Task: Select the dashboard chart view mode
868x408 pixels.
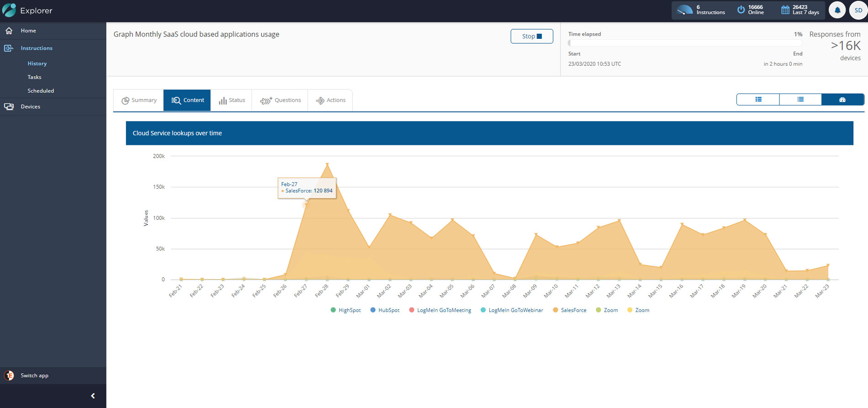Action: pos(843,100)
